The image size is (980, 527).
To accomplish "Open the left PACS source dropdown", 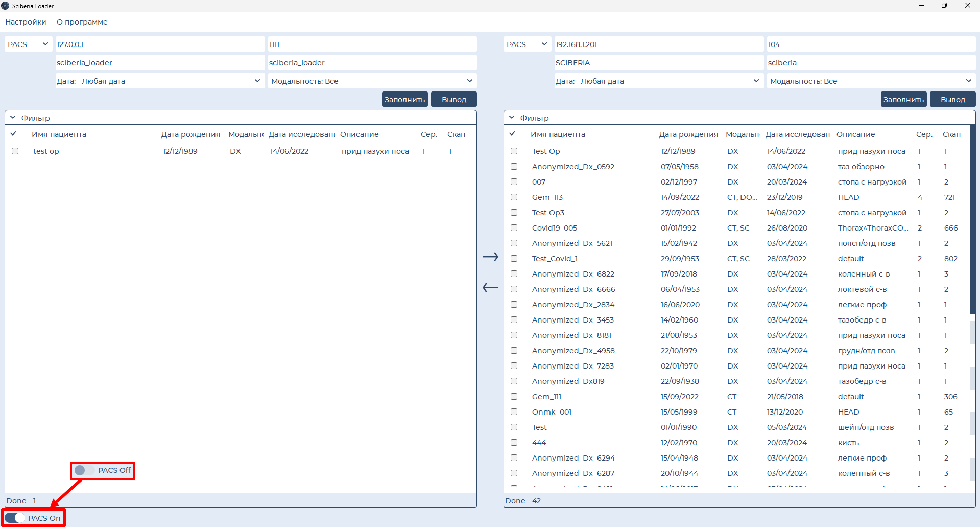I will tap(29, 44).
